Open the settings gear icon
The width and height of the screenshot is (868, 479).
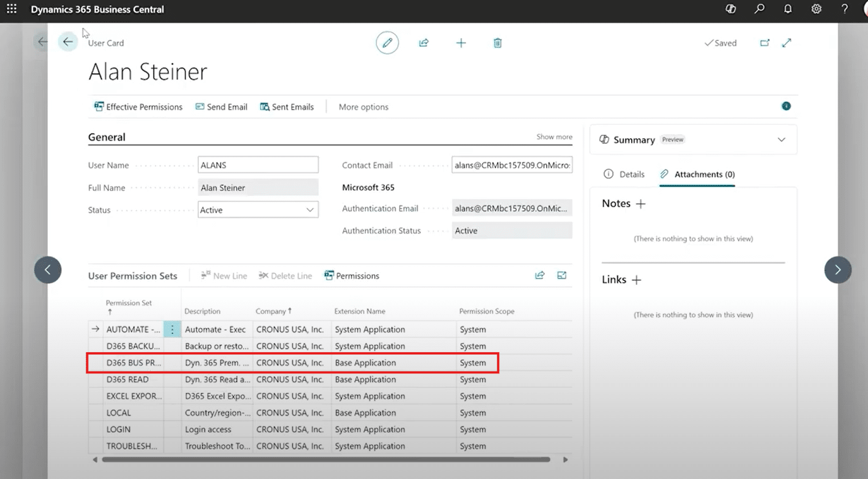816,9
